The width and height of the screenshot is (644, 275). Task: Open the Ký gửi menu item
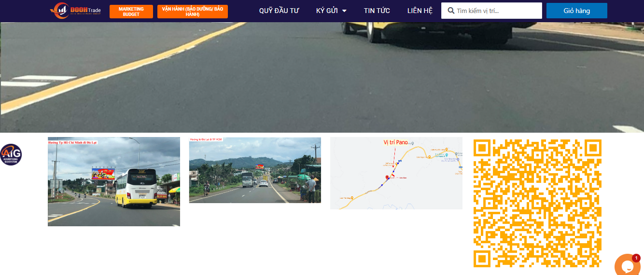tap(327, 11)
